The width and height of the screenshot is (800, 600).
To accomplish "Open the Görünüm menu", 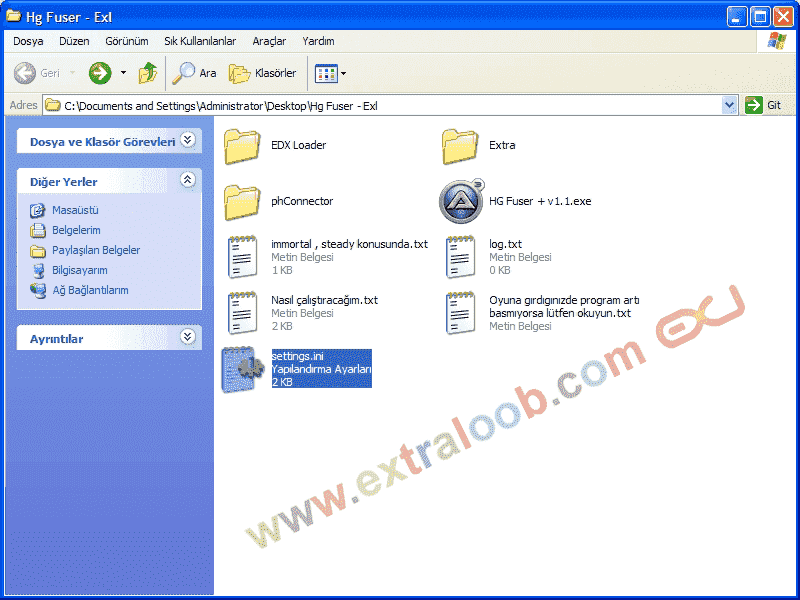I will (x=127, y=41).
